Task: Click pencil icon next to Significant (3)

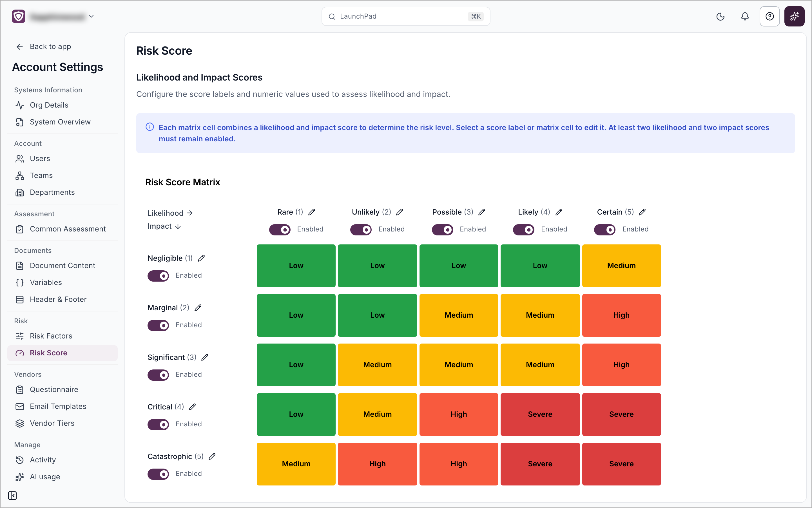Action: point(205,357)
